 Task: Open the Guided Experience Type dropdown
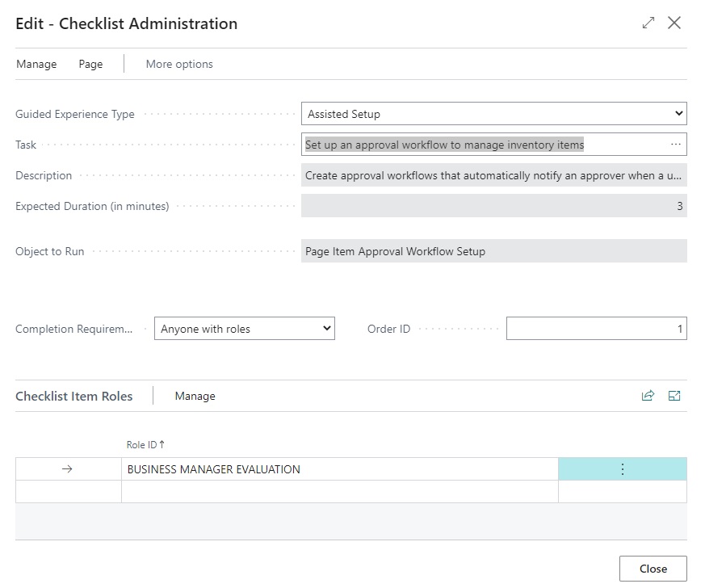click(x=493, y=114)
